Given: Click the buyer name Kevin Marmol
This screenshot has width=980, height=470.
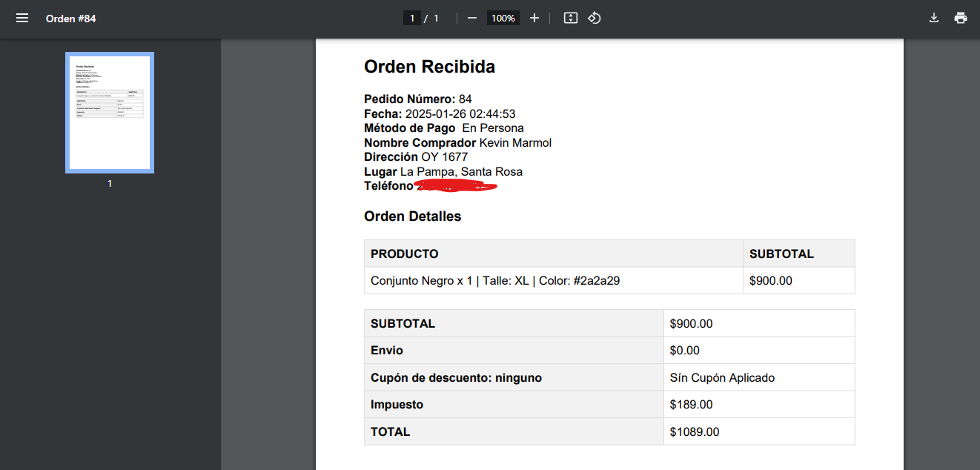Looking at the screenshot, I should [x=515, y=142].
